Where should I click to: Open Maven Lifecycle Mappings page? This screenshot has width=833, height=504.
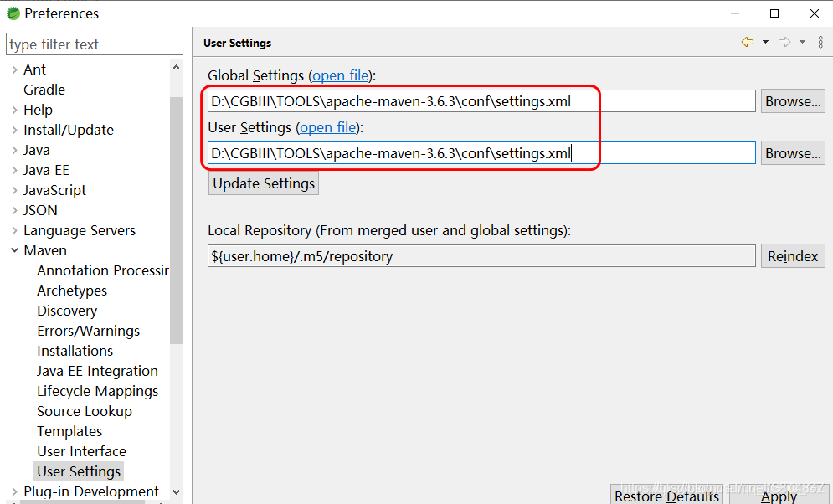tap(97, 391)
